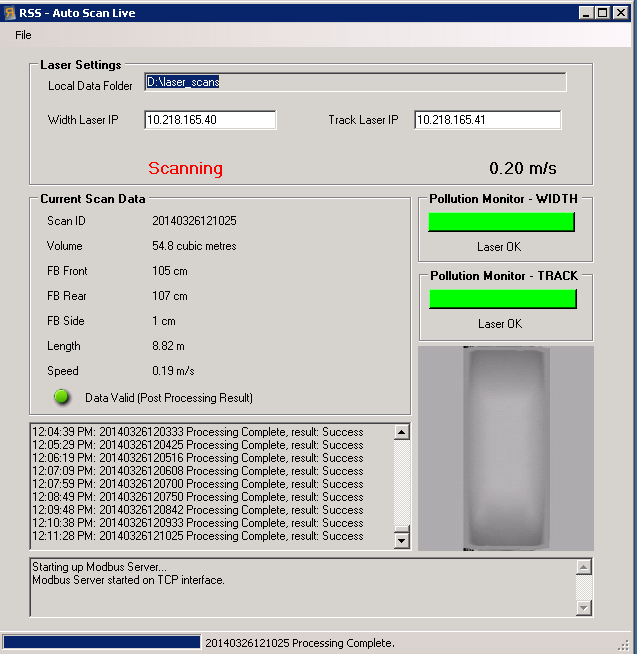Select log entry 12:08:49 PM 20140326120750
637x654 pixels.
(x=198, y=497)
